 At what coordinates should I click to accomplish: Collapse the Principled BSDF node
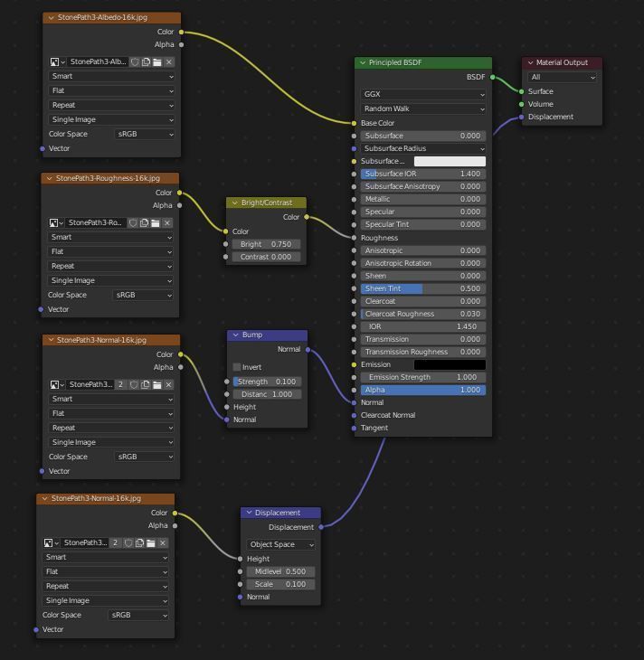[x=362, y=62]
